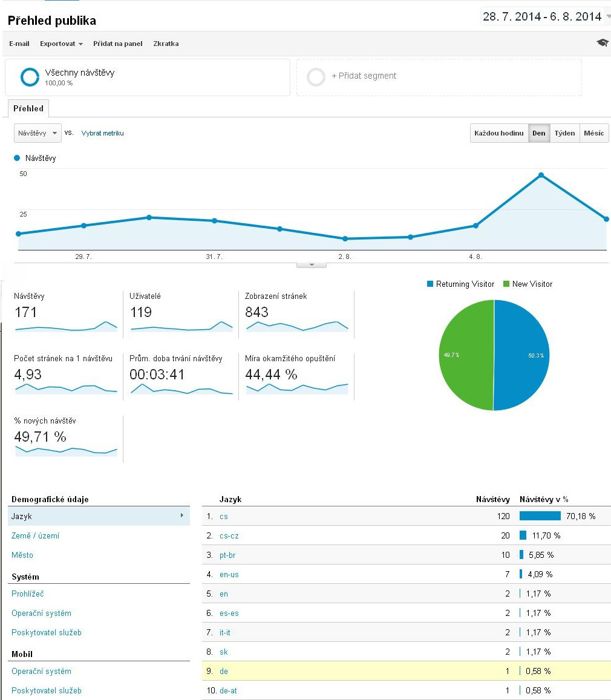Expand the Exportovat dropdown menu
Viewport: 611px width, 700px height.
pos(61,44)
